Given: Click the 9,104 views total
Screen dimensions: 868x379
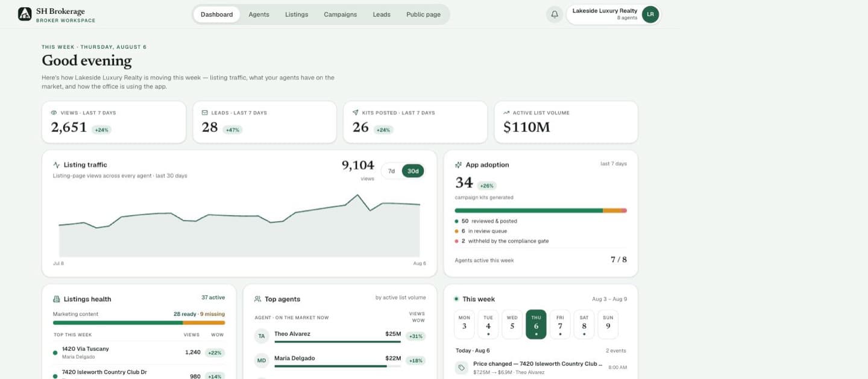Looking at the screenshot, I should (358, 165).
